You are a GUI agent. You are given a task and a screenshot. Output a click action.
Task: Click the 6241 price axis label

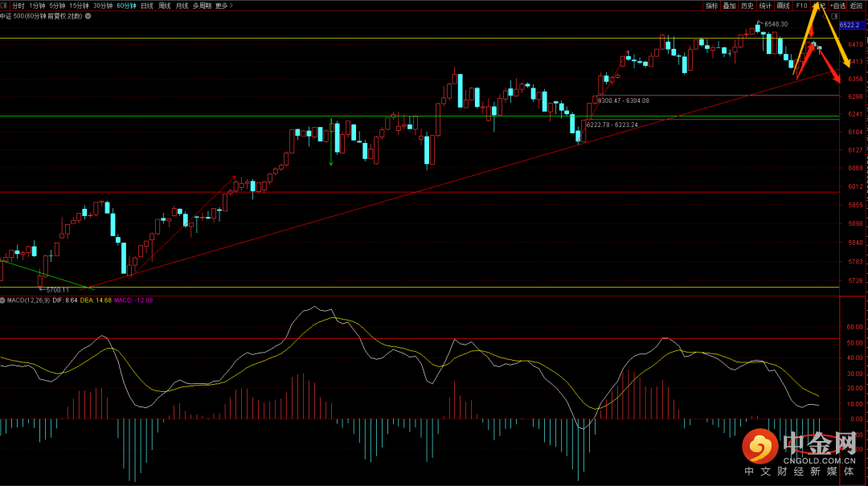click(855, 114)
